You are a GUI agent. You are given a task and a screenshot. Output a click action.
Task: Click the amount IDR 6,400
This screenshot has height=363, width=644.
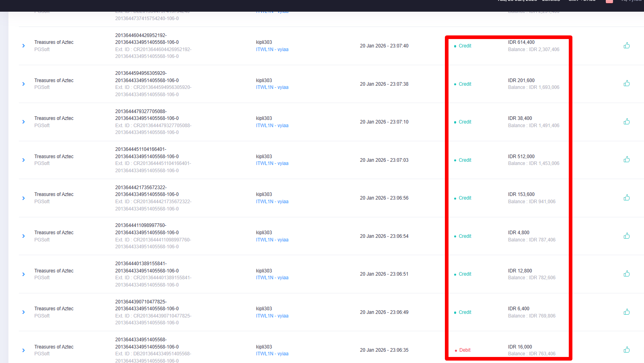[519, 309]
